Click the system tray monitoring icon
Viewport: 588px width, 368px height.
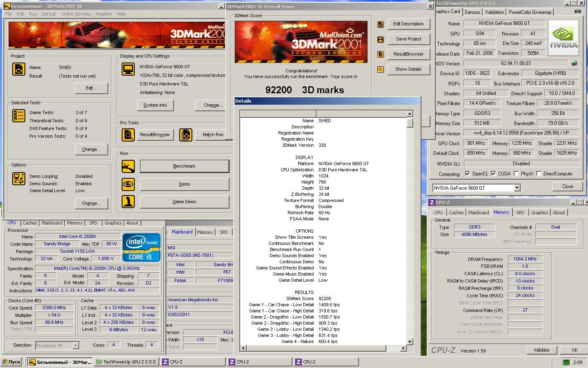tap(566, 362)
